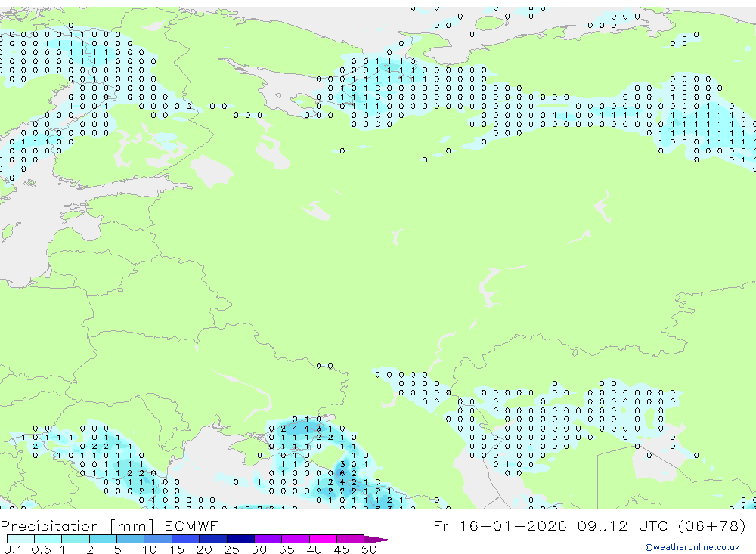Pick the 45–50 mm dark magenta legend swatch
The width and height of the screenshot is (756, 554).
350,539
